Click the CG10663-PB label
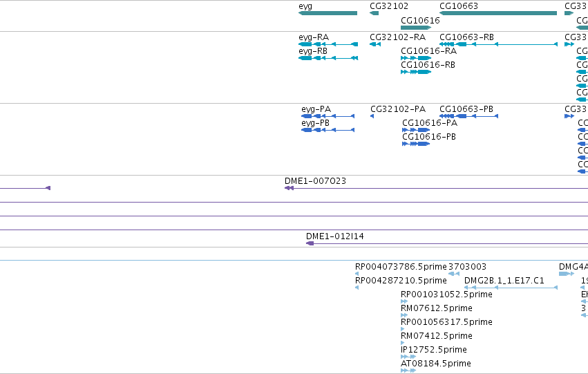 coord(466,109)
